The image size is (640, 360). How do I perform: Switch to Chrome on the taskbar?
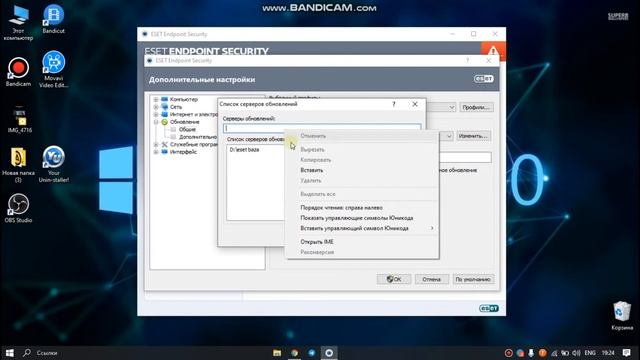tap(295, 353)
